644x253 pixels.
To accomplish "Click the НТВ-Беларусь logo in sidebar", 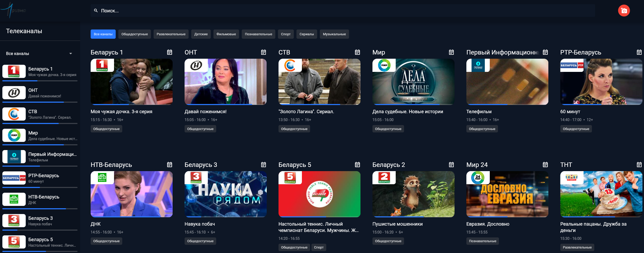I will [x=14, y=199].
